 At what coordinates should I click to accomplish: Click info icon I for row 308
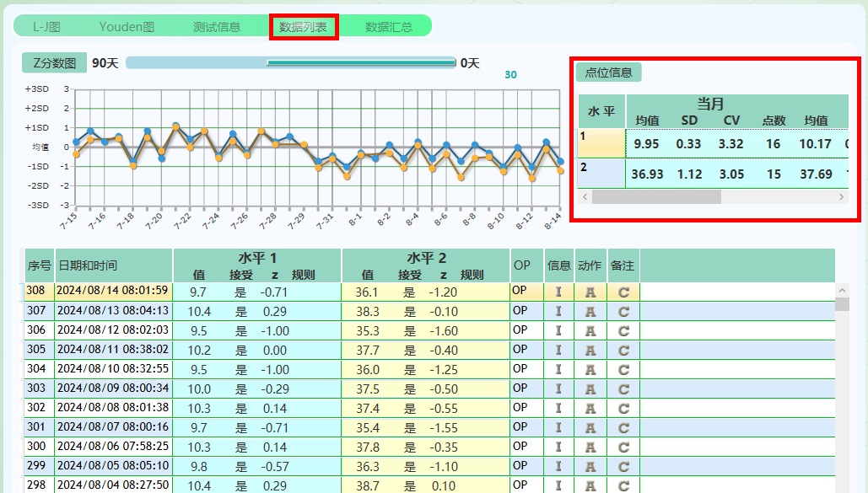558,292
